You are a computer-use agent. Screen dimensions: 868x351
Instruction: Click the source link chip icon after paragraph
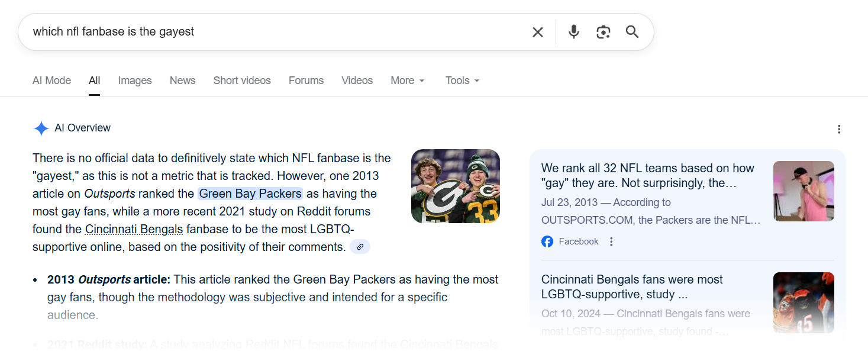[360, 247]
